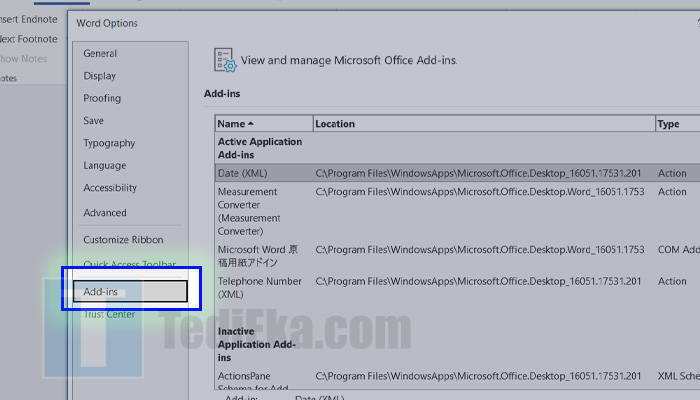Select Proofing in Word Options sidebar
The image size is (700, 400).
pyautogui.click(x=102, y=98)
